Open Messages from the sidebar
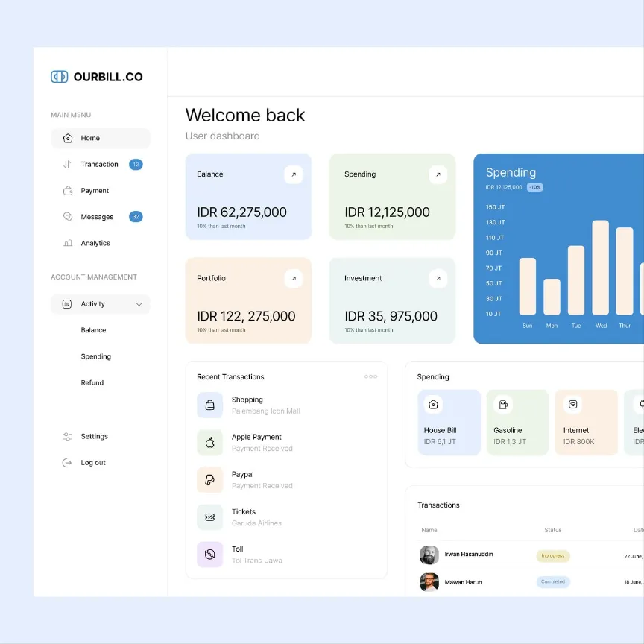This screenshot has height=644, width=644. (97, 217)
